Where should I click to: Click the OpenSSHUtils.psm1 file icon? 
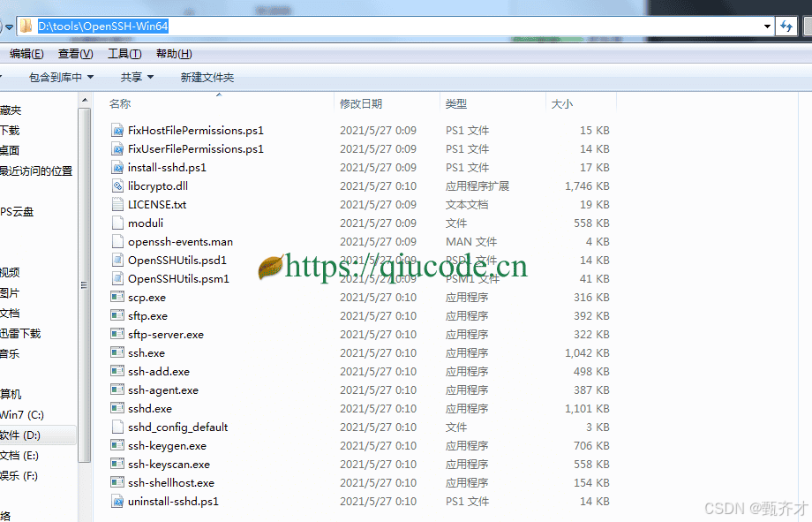(x=117, y=279)
